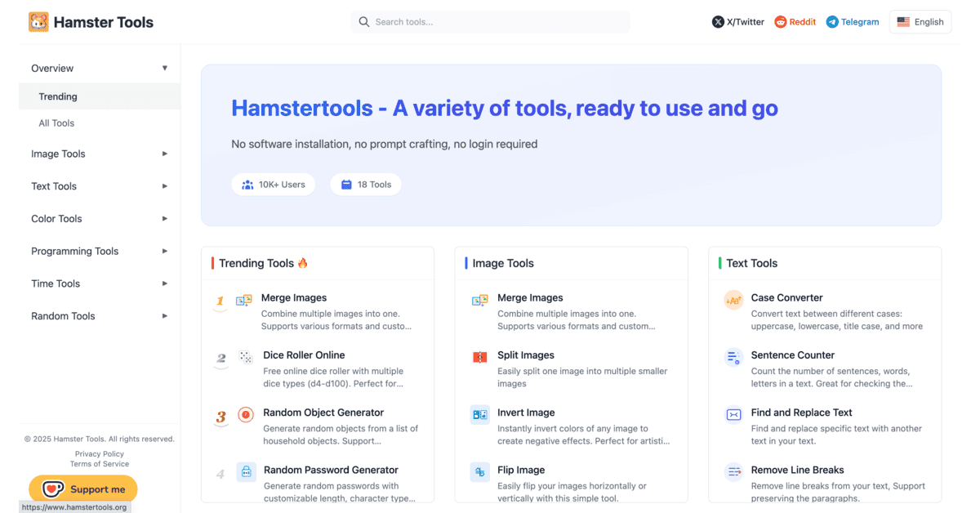The image size is (980, 513).
Task: Click the Invert Image icon
Action: pyautogui.click(x=480, y=415)
